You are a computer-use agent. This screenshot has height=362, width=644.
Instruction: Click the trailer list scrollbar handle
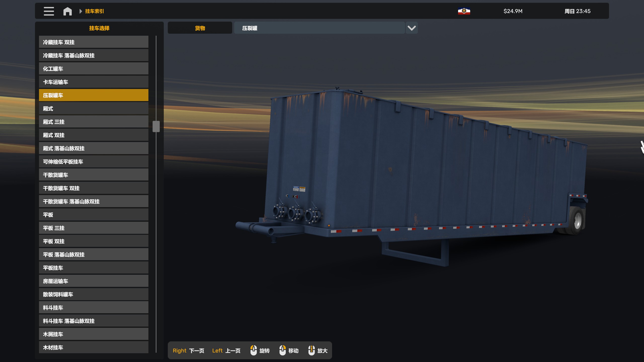click(x=156, y=126)
